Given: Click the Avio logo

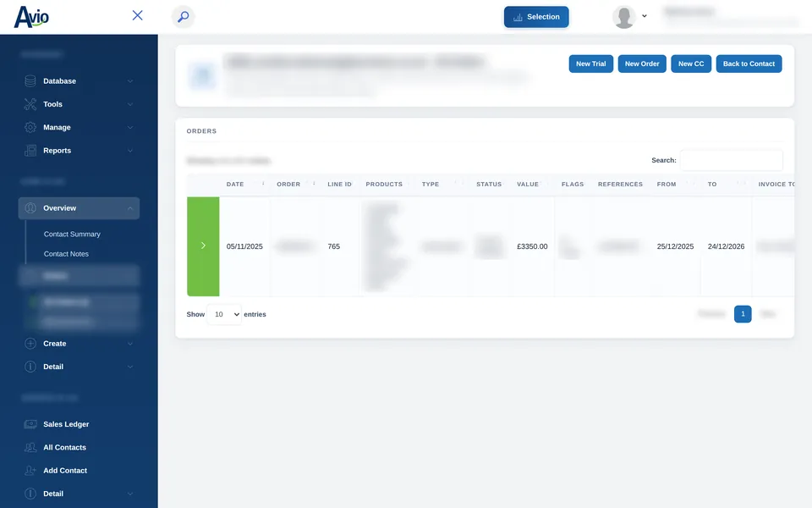Looking at the screenshot, I should 31,17.
